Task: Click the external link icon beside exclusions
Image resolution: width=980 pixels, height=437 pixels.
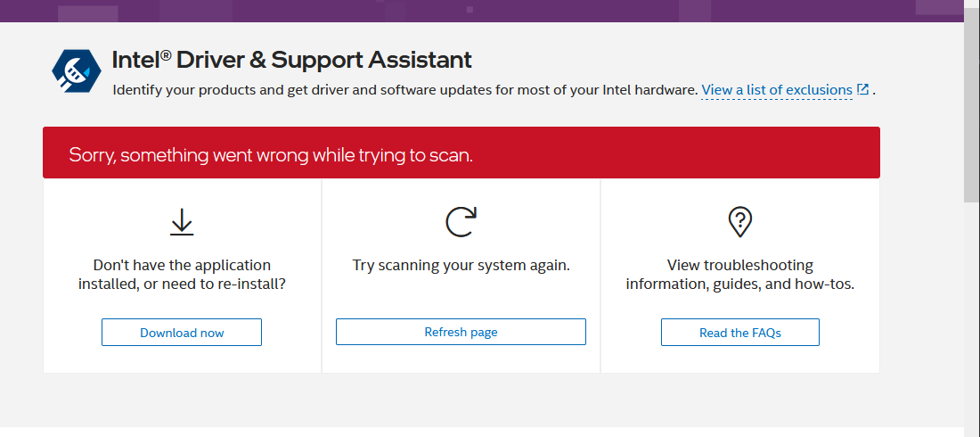Action: (x=862, y=89)
